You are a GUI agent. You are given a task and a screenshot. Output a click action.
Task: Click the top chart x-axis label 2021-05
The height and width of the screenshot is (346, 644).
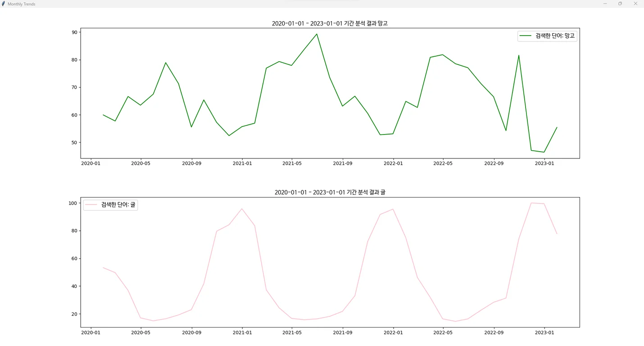pyautogui.click(x=292, y=164)
